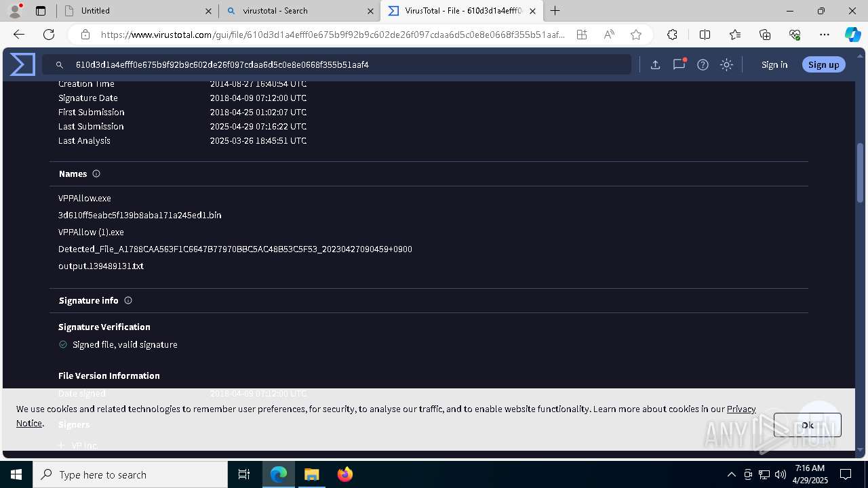Open the Action Center notifications
The image size is (868, 488).
(846, 474)
